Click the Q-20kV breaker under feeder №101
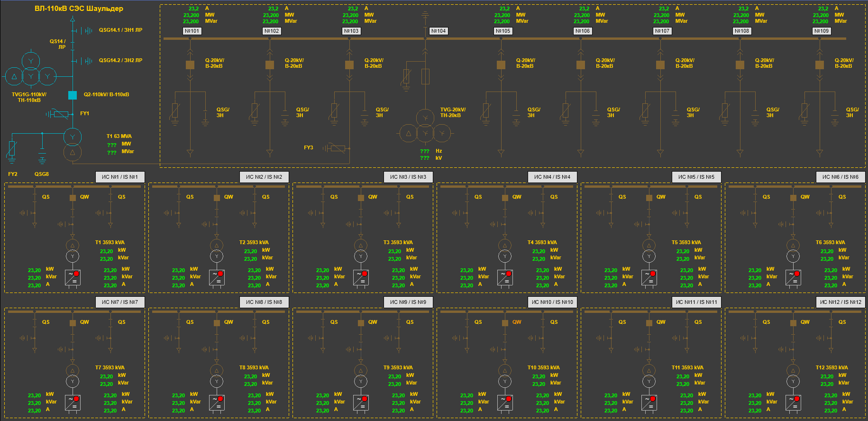This screenshot has height=421, width=868. click(x=190, y=65)
